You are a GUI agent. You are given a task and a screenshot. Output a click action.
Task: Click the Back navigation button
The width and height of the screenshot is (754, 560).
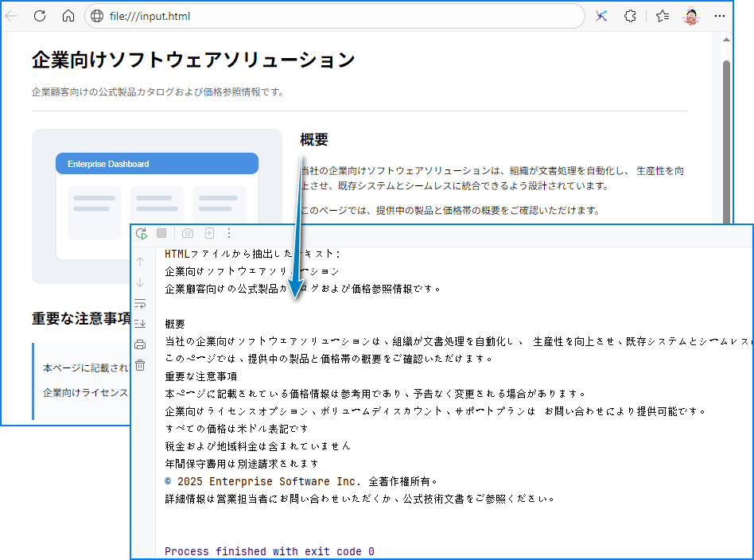(11, 15)
